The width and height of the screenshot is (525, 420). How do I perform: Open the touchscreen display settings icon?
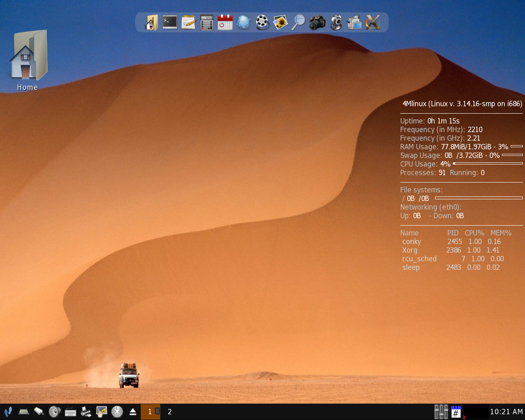(x=101, y=411)
